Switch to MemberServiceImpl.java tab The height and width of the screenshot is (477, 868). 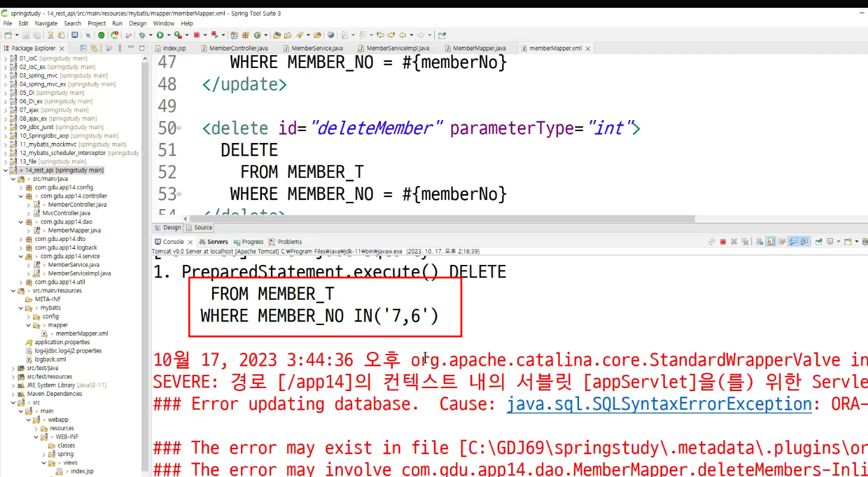click(393, 48)
